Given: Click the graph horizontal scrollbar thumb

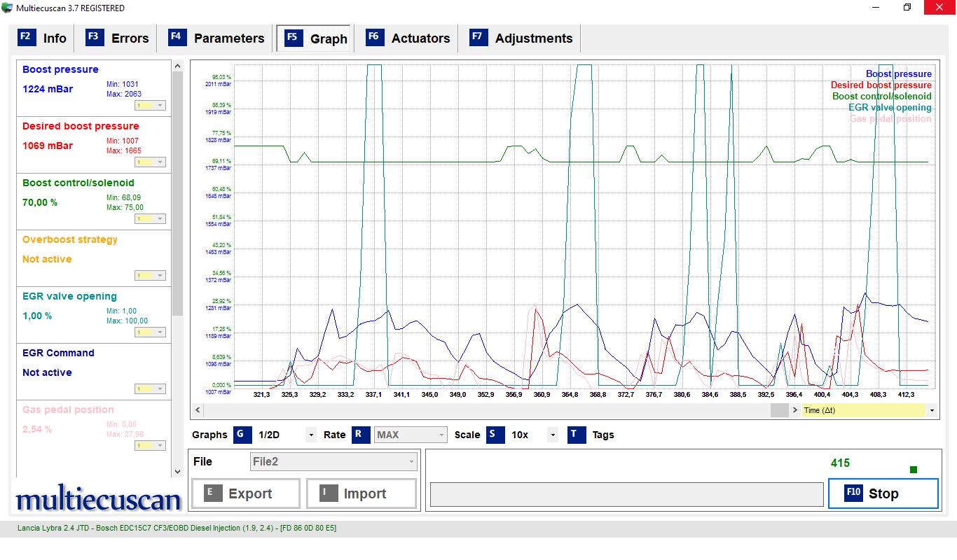Looking at the screenshot, I should [x=779, y=410].
